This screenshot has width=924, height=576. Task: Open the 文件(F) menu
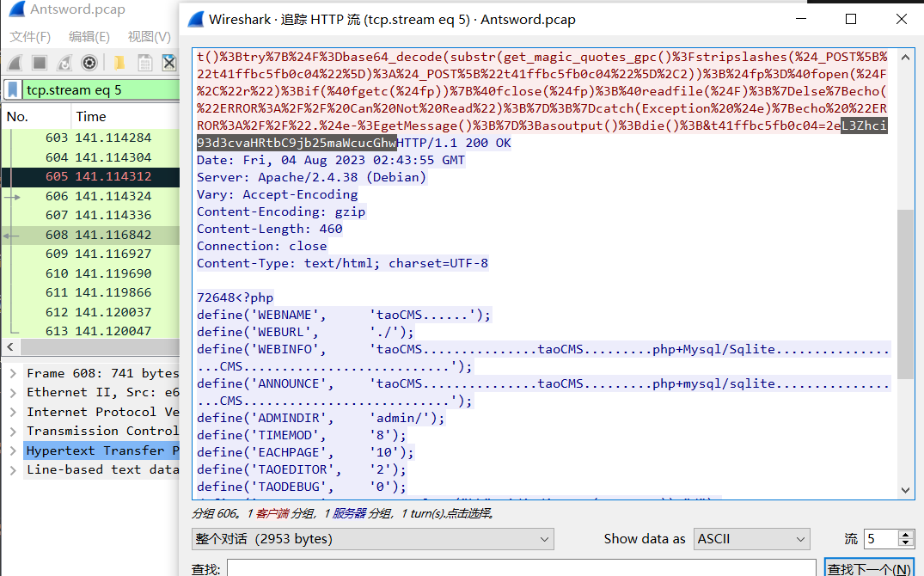[x=30, y=36]
